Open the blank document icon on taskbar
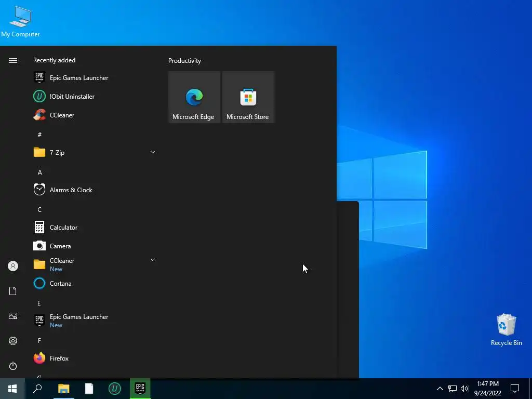The width and height of the screenshot is (532, 399). pos(89,389)
